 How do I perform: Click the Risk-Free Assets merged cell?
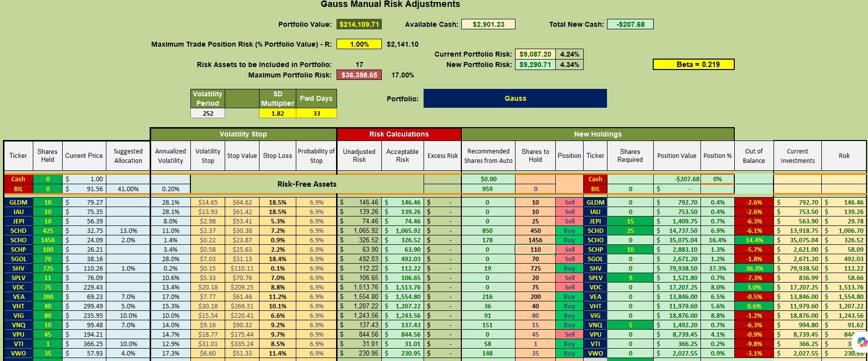(x=307, y=184)
